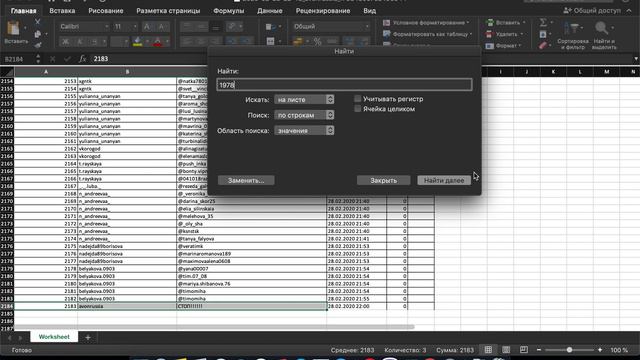Switch to Page Layout view icon in status bar

pos(506,350)
